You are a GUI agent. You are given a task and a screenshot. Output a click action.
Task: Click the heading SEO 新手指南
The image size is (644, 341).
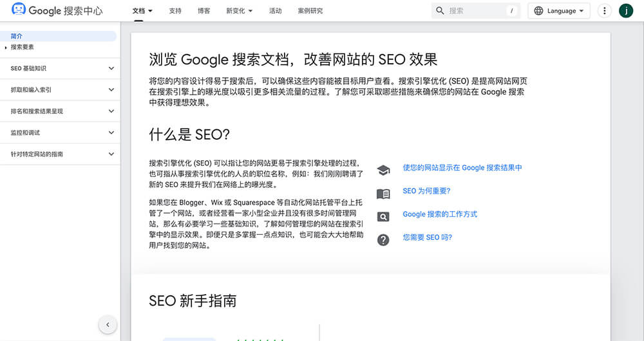pyautogui.click(x=193, y=301)
